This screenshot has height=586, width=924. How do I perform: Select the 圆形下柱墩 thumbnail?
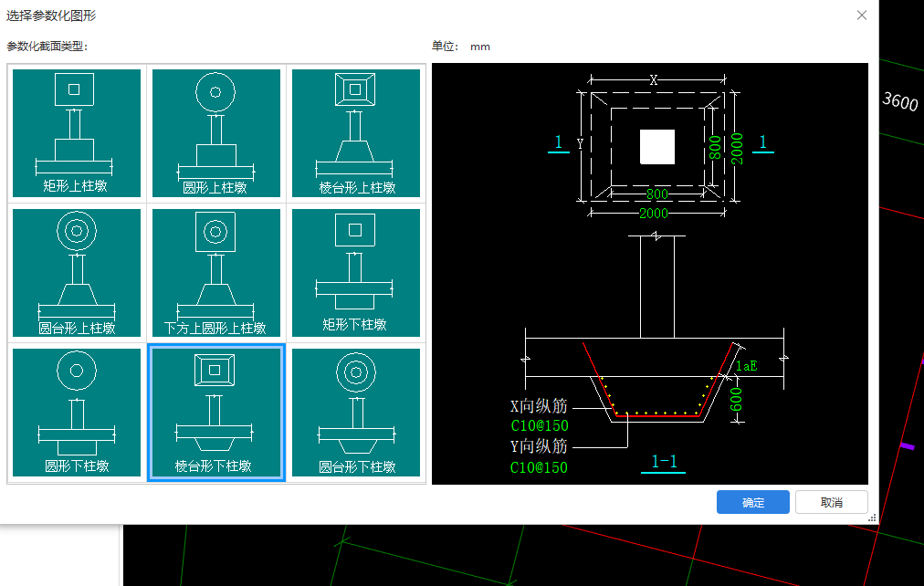77,413
